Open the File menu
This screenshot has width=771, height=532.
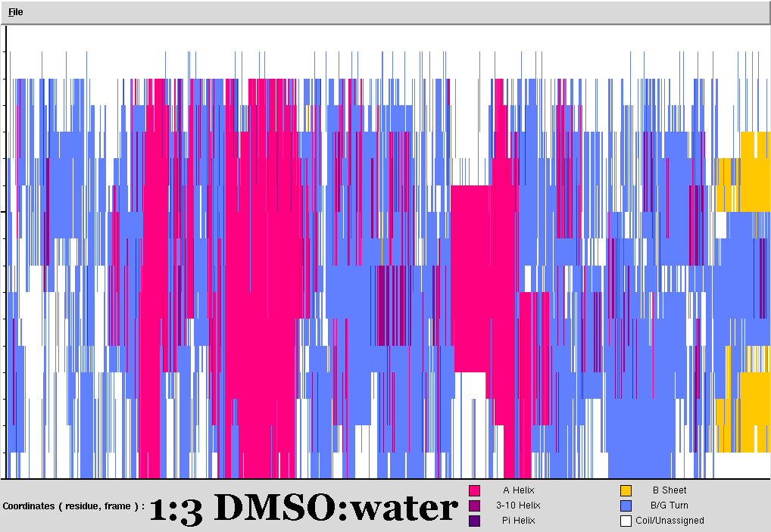(16, 12)
